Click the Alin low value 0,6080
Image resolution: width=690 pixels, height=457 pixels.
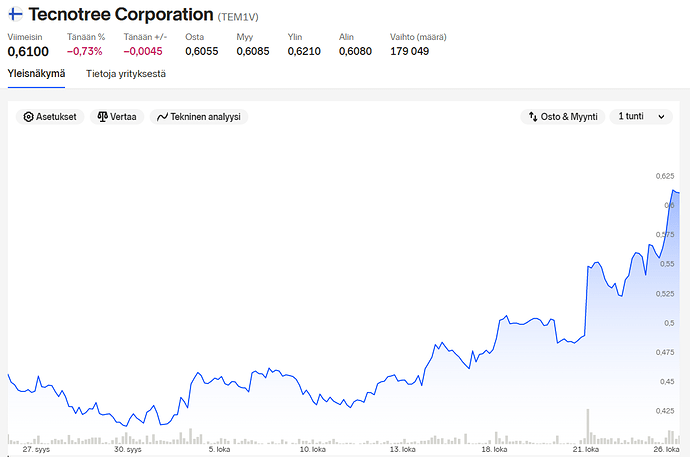tap(355, 51)
